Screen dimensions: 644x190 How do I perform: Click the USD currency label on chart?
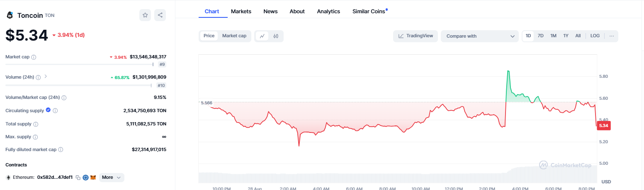pyautogui.click(x=606, y=182)
